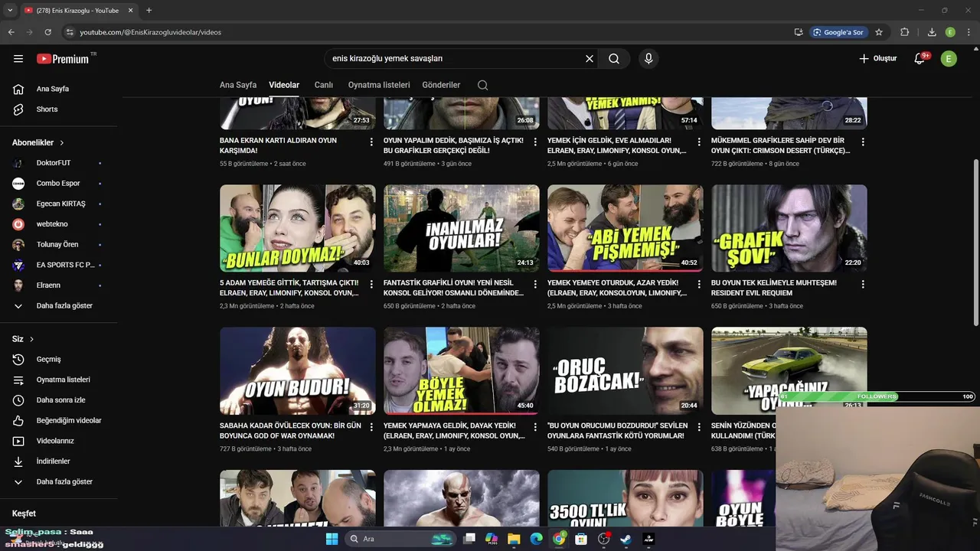Viewport: 980px width, 551px height.
Task: Open options for BU OYUN TEK KELİMEYLE video
Action: tap(863, 284)
